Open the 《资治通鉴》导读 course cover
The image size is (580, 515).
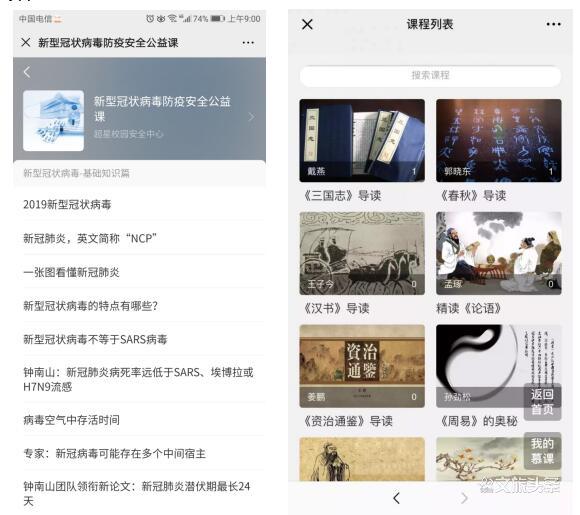362,366
